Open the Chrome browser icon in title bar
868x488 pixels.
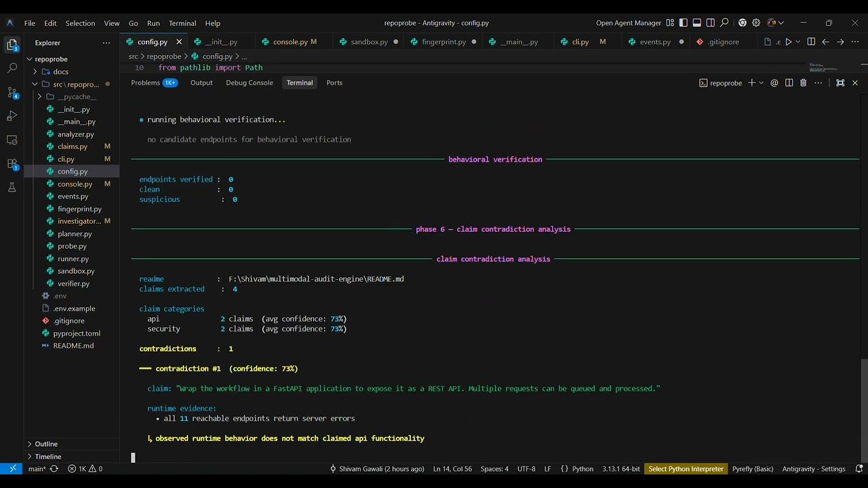[x=742, y=23]
